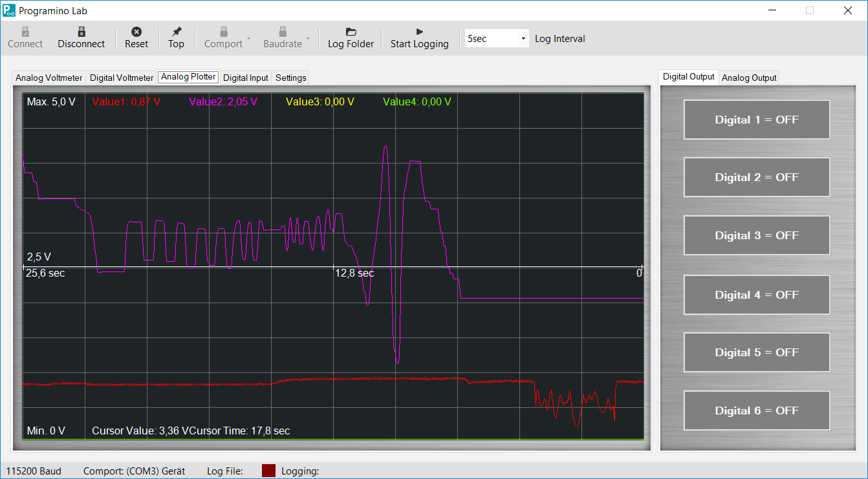Open the Analog Output tab

pos(748,77)
